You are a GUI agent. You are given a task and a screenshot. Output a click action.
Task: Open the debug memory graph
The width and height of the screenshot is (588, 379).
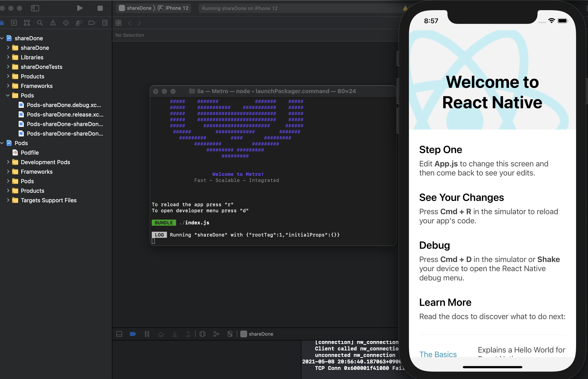coord(216,334)
